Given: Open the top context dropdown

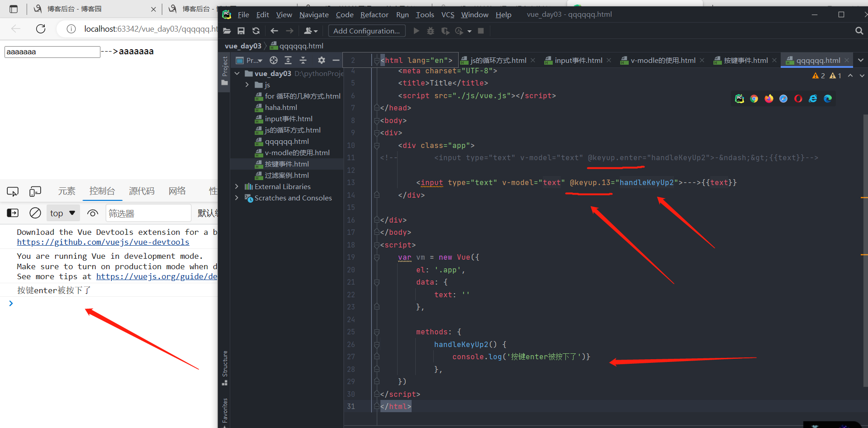Looking at the screenshot, I should click(63, 213).
